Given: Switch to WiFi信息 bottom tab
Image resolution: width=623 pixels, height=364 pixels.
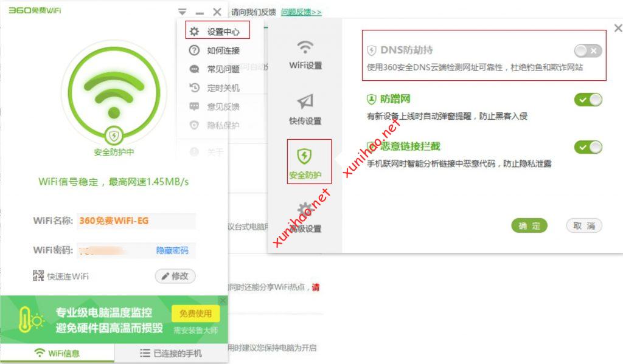Looking at the screenshot, I should coord(57,353).
